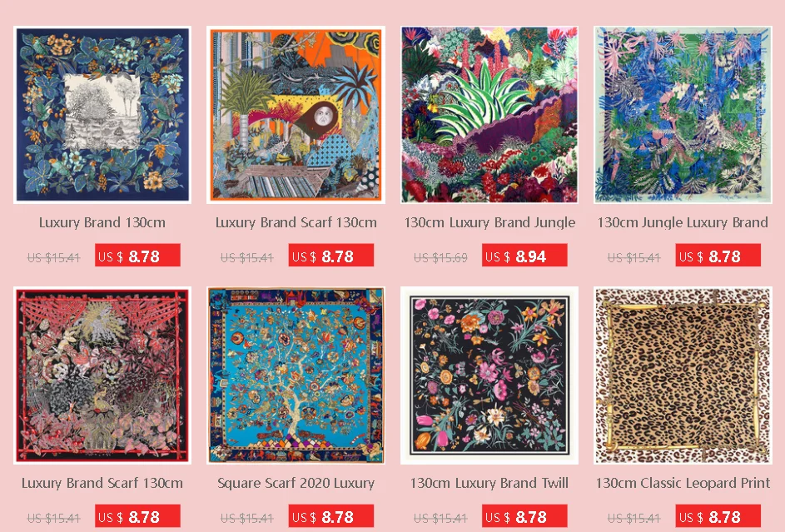This screenshot has height=532, width=785.
Task: Open the black floral twill scarf image
Action: click(x=489, y=375)
